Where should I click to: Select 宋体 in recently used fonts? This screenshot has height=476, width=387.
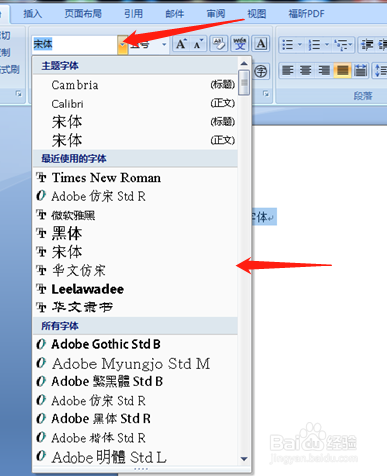tap(135, 252)
